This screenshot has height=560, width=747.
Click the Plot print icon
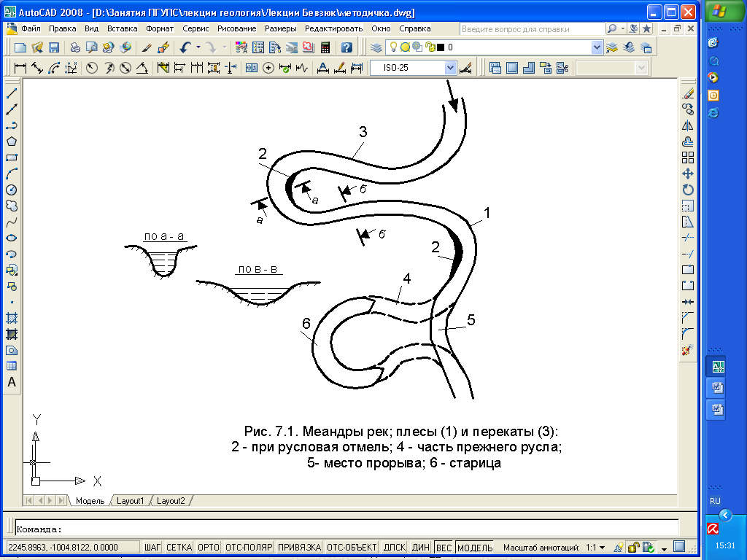click(x=75, y=47)
